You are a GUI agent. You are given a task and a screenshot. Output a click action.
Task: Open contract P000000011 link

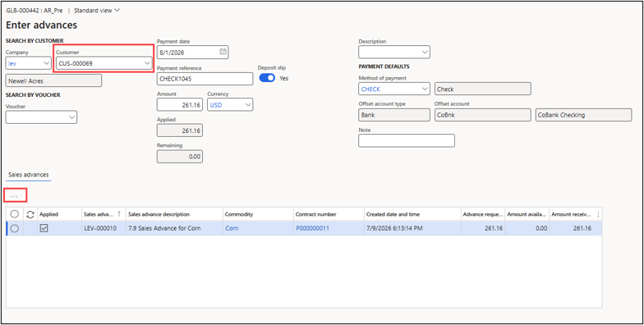(312, 228)
